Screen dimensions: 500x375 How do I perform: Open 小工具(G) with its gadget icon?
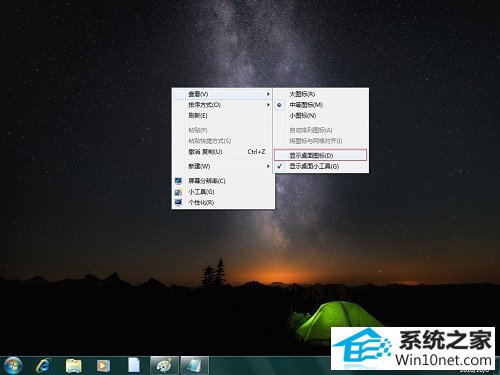[x=223, y=192]
